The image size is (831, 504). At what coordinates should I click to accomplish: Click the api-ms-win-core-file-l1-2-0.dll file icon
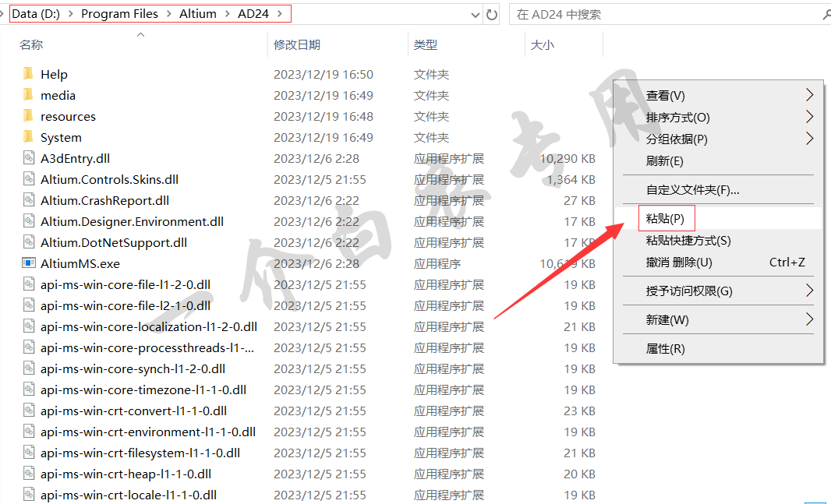[x=29, y=284]
